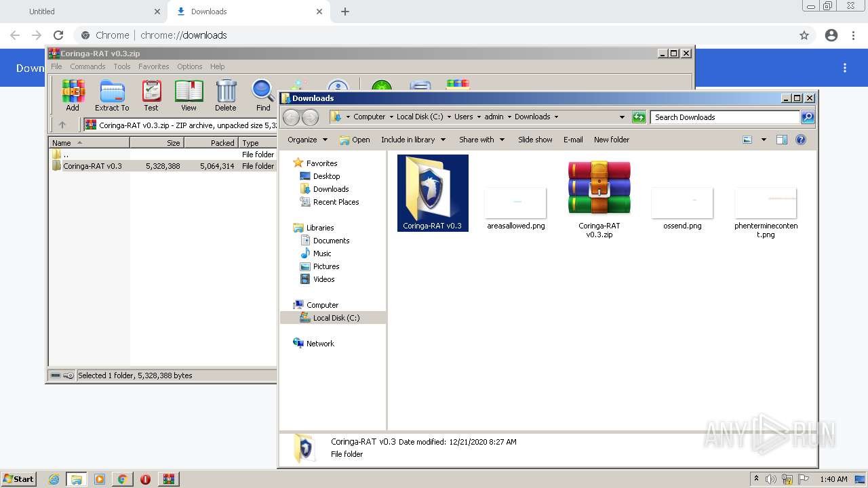Image resolution: width=868 pixels, height=488 pixels.
Task: Open Documents library in navigation pane
Action: pyautogui.click(x=331, y=241)
